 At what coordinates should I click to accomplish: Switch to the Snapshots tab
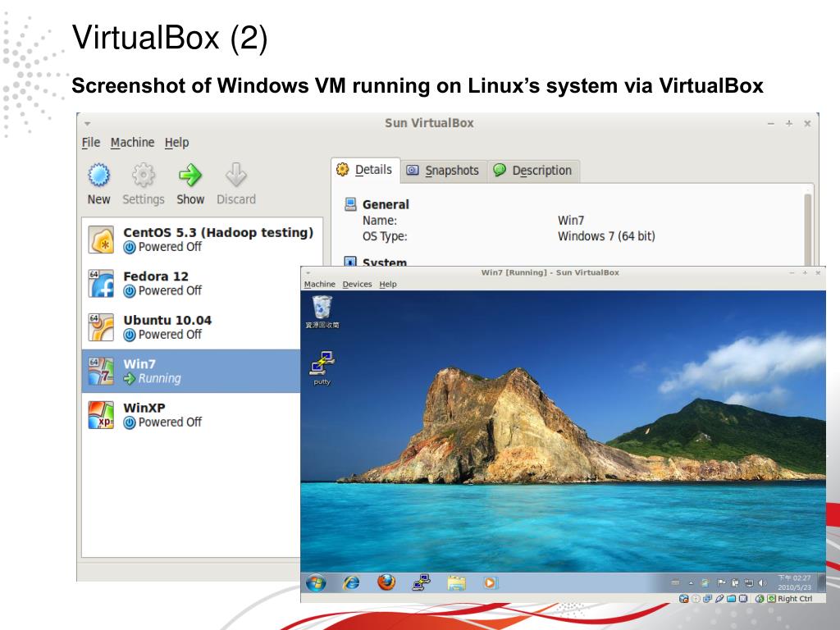pyautogui.click(x=444, y=171)
